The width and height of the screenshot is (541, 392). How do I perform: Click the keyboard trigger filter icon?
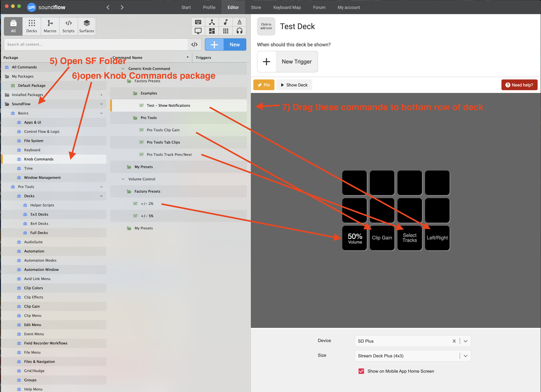(198, 22)
